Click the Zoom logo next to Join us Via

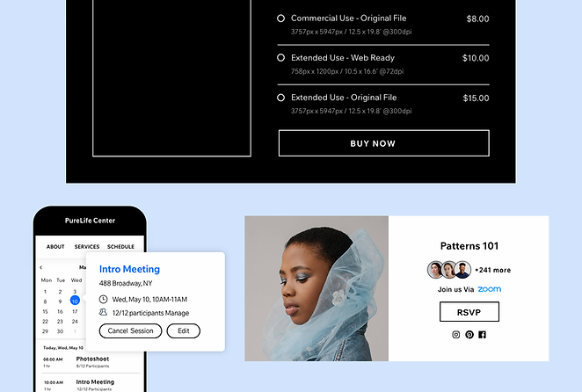point(489,289)
